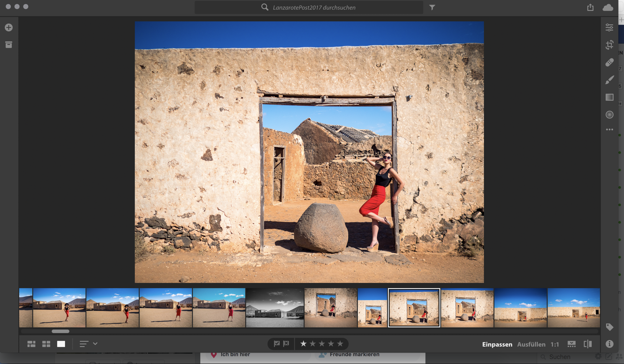624x364 pixels.
Task: Click Freunde markieren in background window
Action: coord(354,354)
